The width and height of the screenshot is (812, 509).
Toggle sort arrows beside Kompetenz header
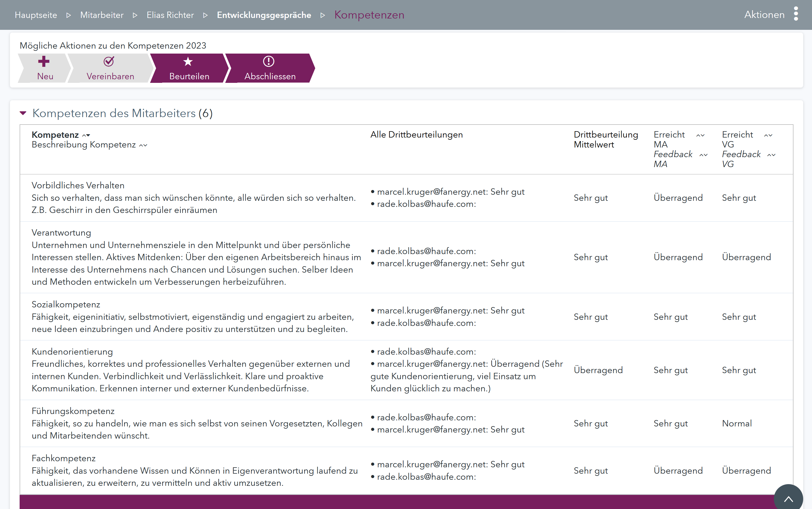pyautogui.click(x=86, y=135)
